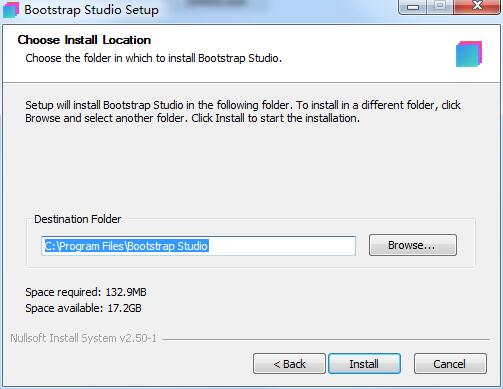Go to previous step with < Back

coord(289,364)
